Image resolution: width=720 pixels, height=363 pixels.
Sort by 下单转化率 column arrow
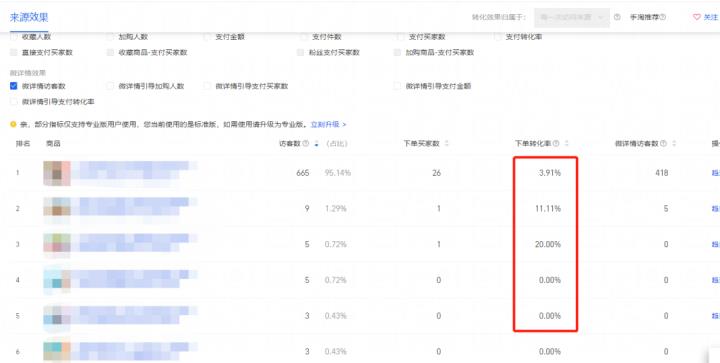567,144
